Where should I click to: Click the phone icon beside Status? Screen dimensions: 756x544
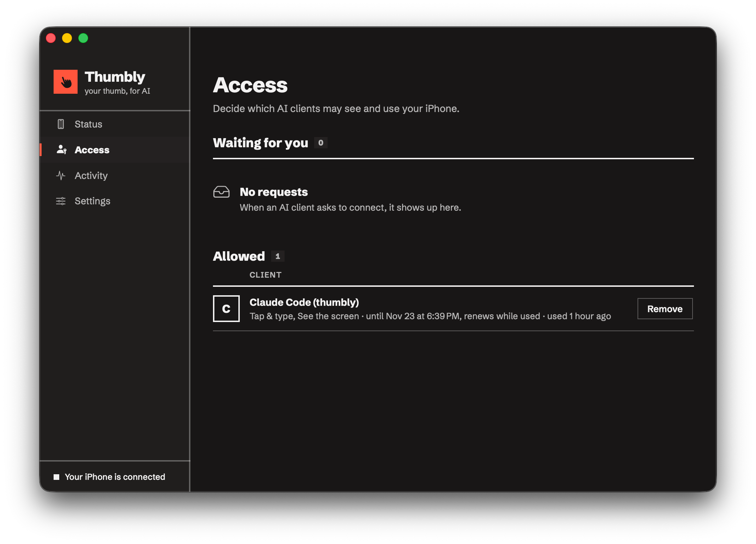tap(61, 124)
